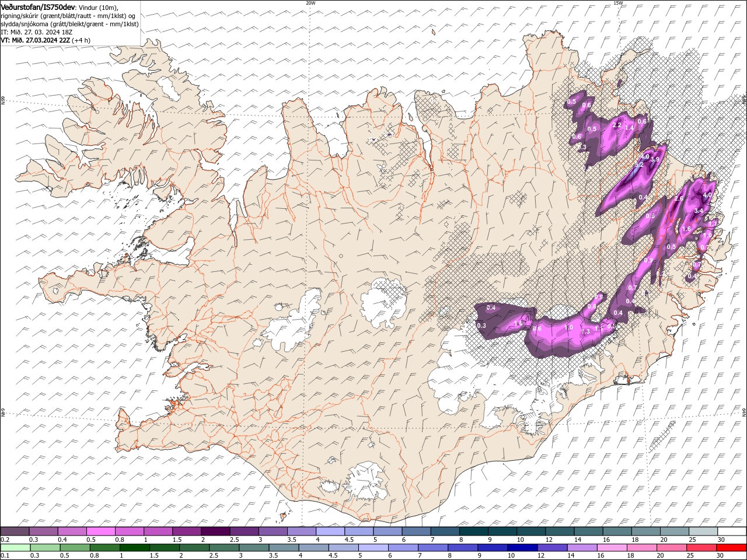747x560 pixels.
Task: Click the valid time VT: Mið. 27.03.2024 22Z
Action: point(35,40)
